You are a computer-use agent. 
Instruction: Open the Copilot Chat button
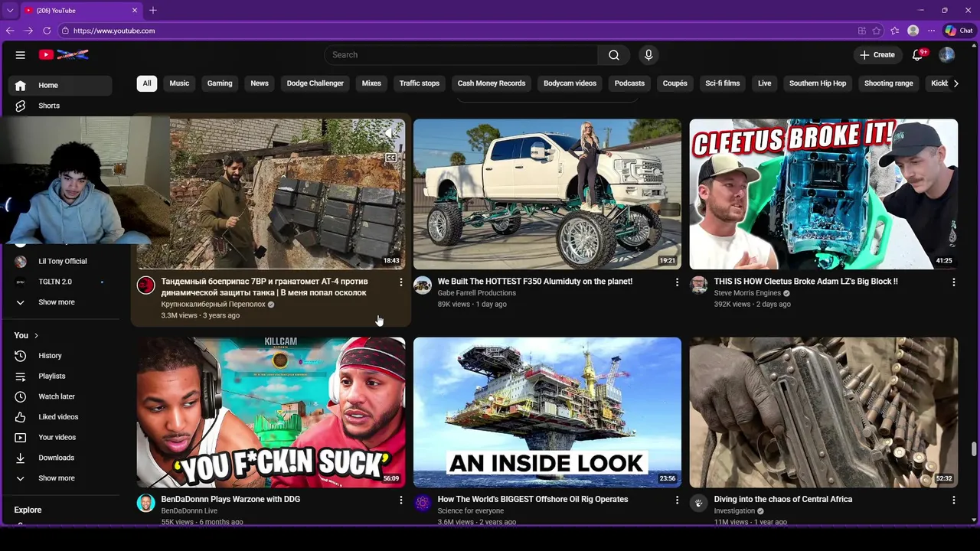(959, 31)
